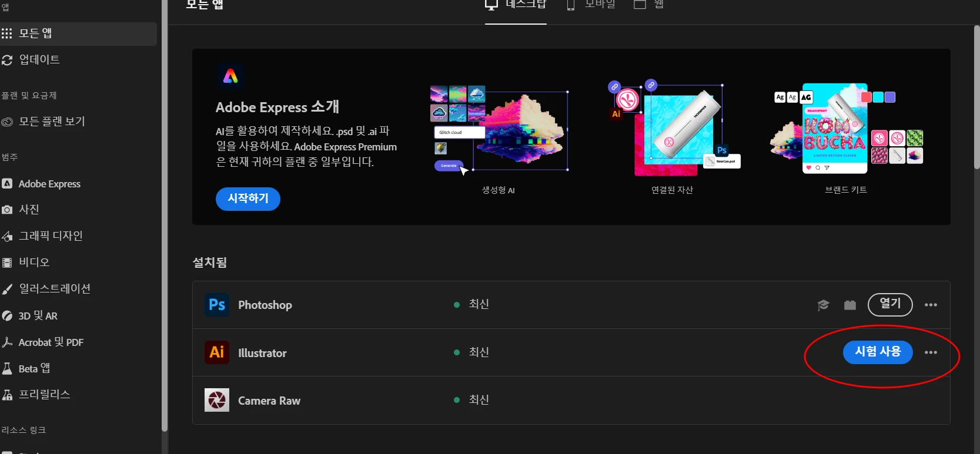Click the Camera Raw app icon
980x454 pixels.
(217, 400)
